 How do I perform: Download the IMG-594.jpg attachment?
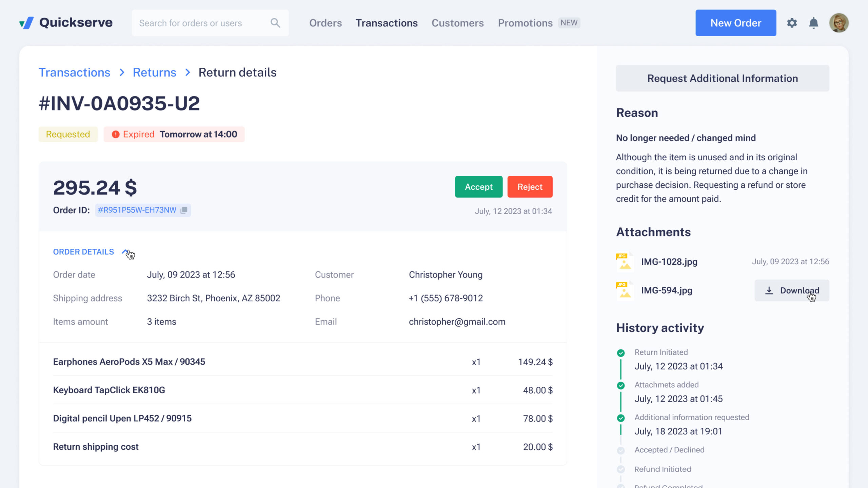(791, 290)
